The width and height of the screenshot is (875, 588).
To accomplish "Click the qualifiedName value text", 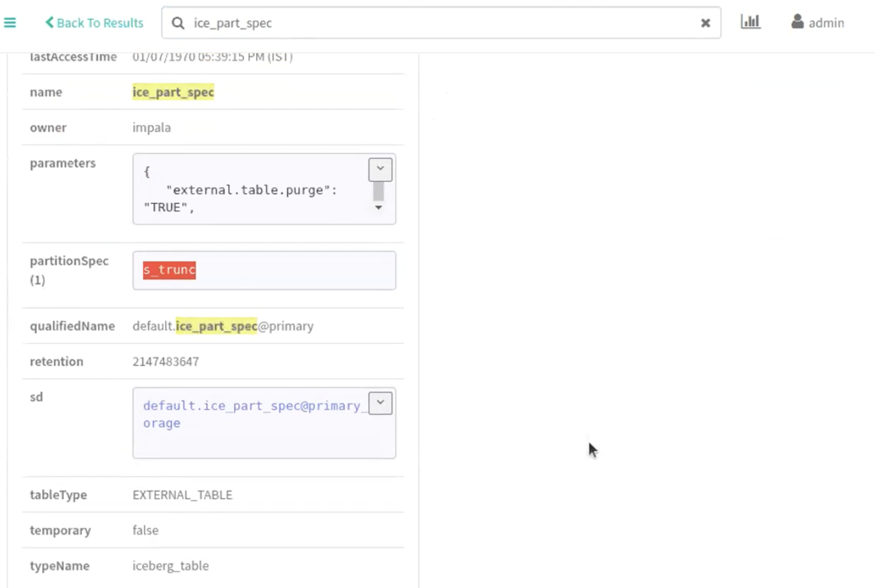I will (x=223, y=326).
